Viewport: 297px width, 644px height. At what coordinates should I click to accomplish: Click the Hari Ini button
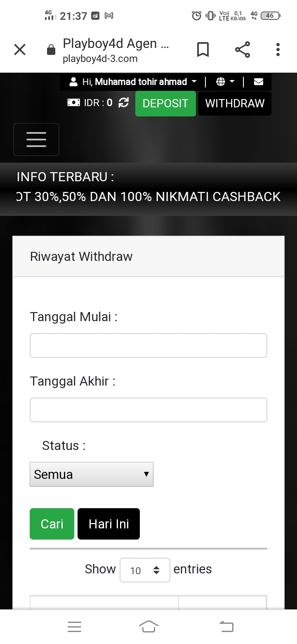pos(108,524)
